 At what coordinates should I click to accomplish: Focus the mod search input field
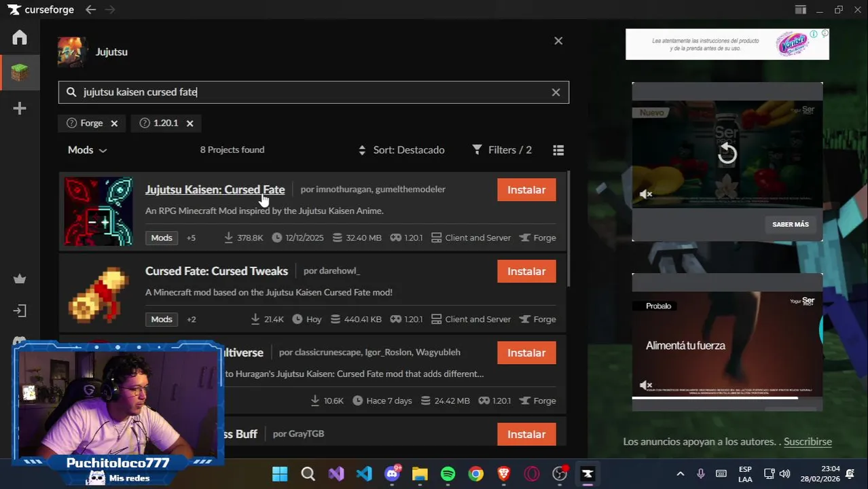pos(313,92)
